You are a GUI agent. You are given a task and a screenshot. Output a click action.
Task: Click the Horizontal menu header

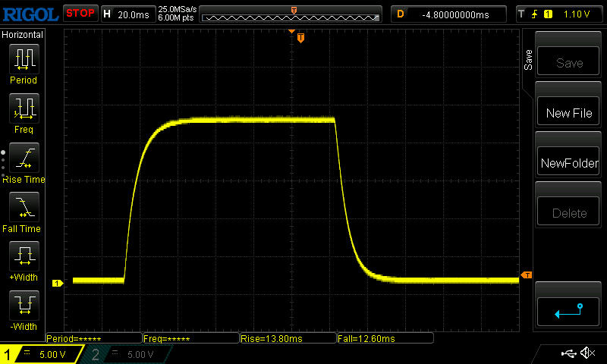22,34
